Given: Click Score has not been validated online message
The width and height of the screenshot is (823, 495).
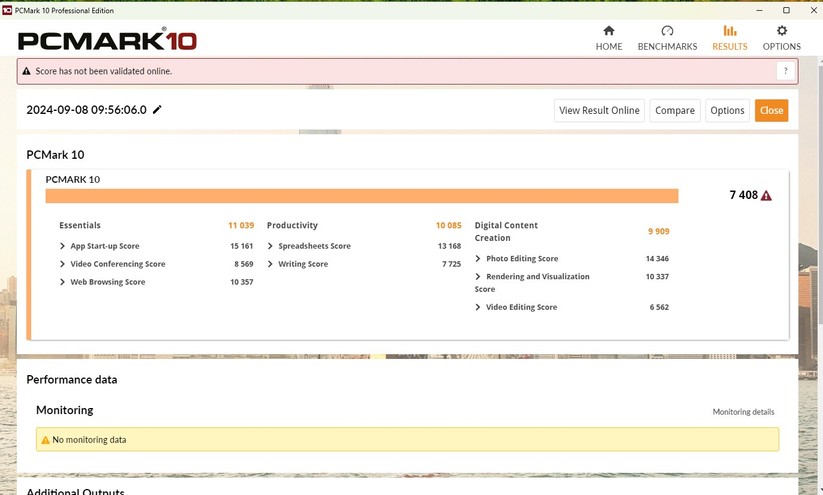Looking at the screenshot, I should click(x=104, y=71).
